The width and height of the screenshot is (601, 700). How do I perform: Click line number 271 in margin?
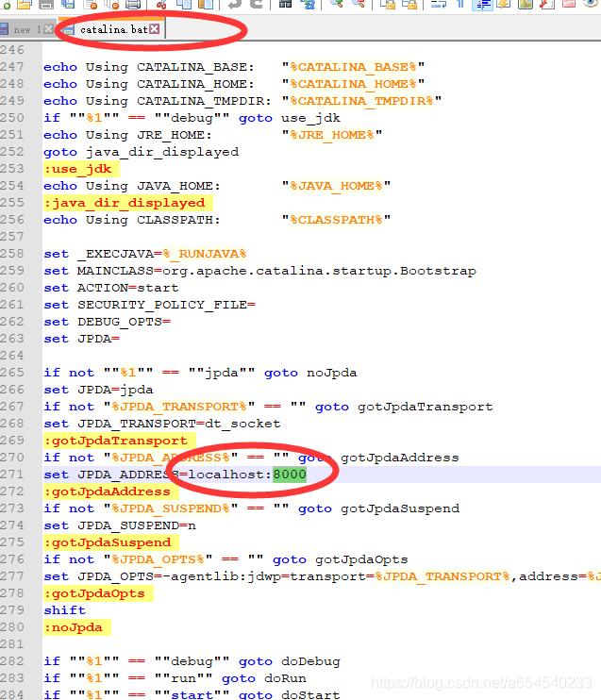(12, 475)
